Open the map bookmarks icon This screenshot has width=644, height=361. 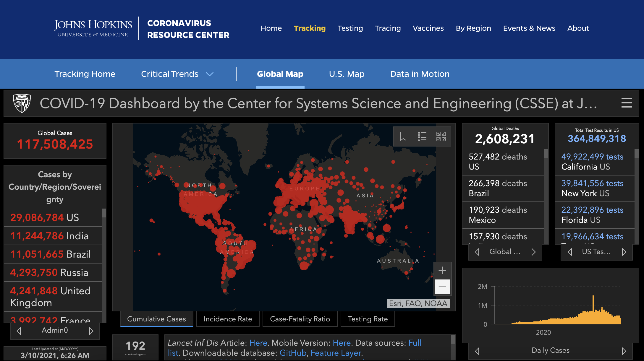tap(403, 136)
